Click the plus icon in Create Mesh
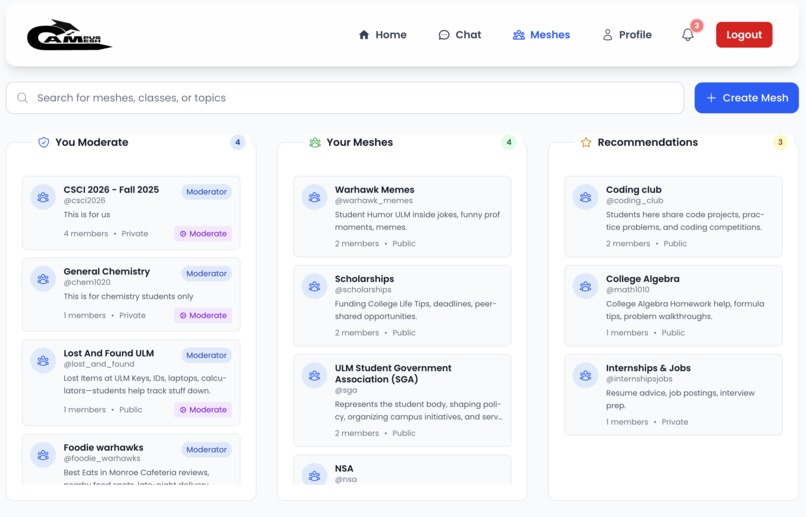Viewport: 806px width, 517px height. 711,98
